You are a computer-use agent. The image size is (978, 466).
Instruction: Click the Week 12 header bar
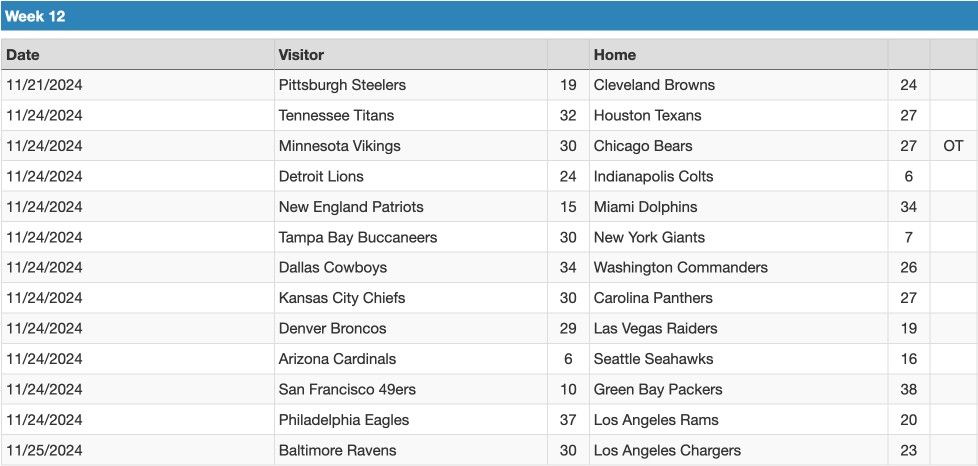[x=489, y=16]
